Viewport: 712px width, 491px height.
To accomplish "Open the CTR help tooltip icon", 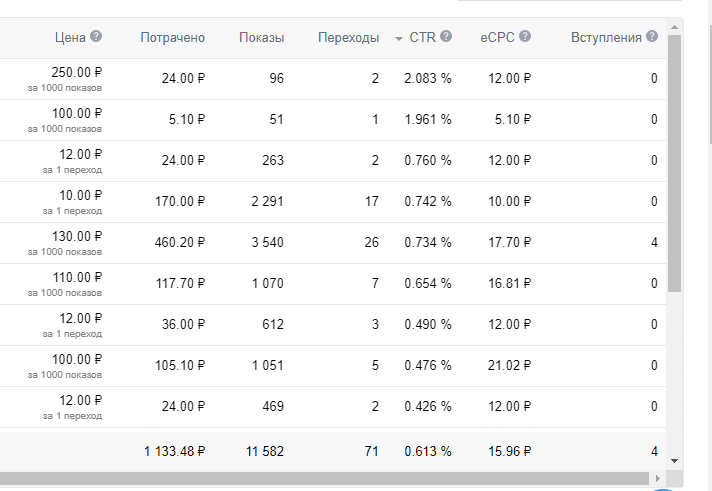I will pyautogui.click(x=446, y=37).
